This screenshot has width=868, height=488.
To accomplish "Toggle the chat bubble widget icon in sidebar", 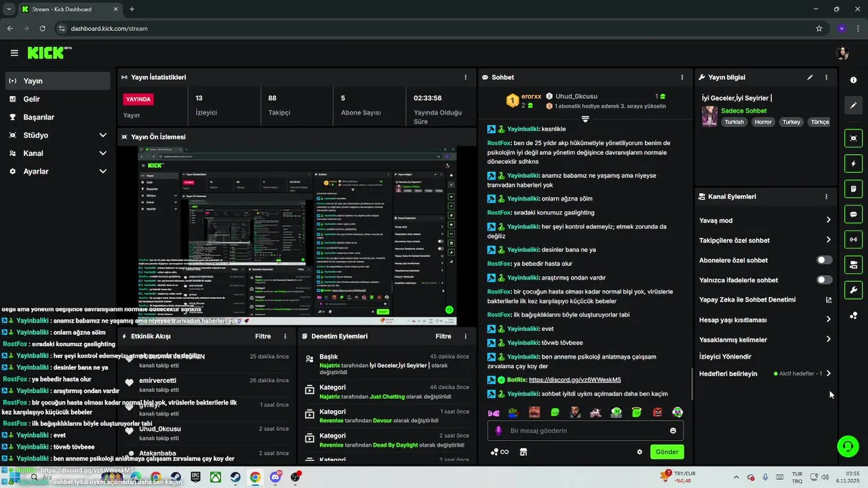I will (x=853, y=214).
